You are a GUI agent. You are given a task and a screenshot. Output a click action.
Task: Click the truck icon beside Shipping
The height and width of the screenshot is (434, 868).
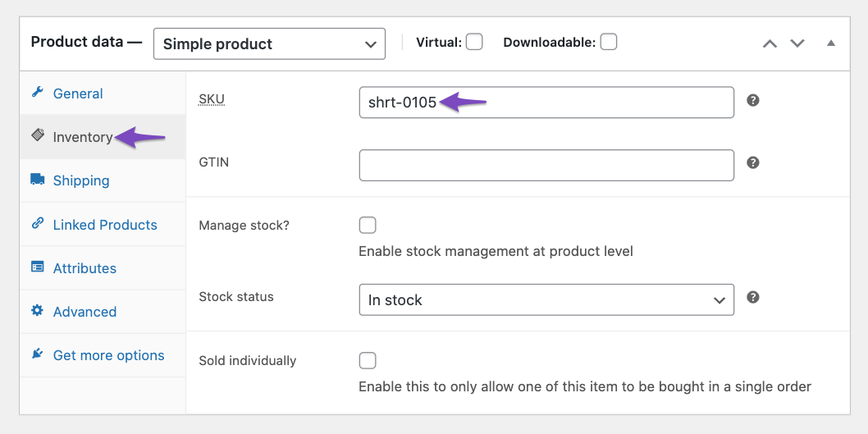[x=37, y=179]
